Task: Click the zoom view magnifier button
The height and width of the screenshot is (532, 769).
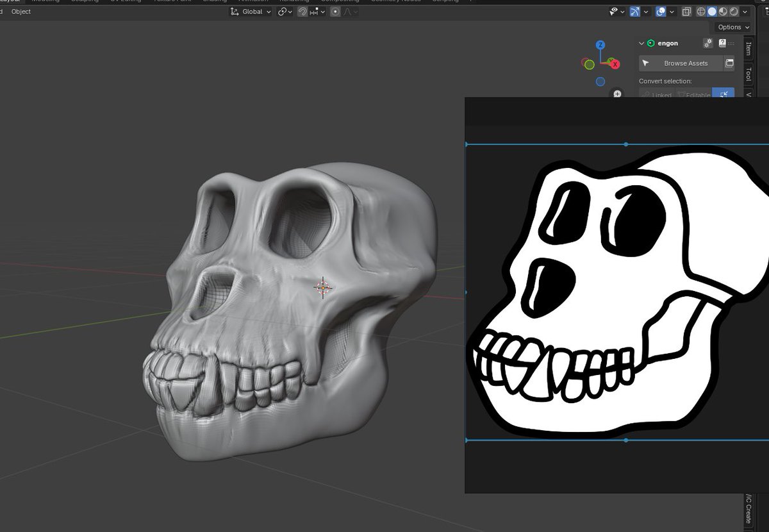Action: tap(617, 94)
